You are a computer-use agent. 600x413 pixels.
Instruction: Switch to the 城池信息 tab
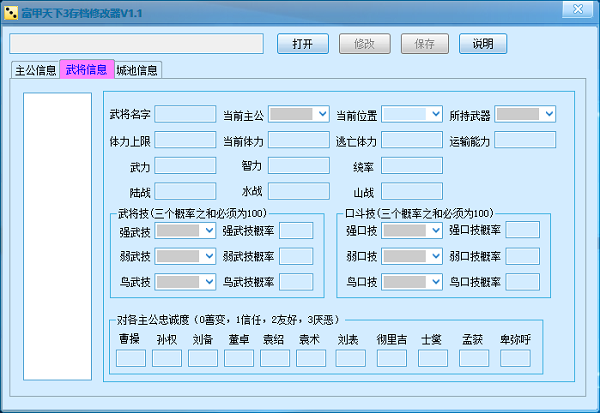click(137, 70)
